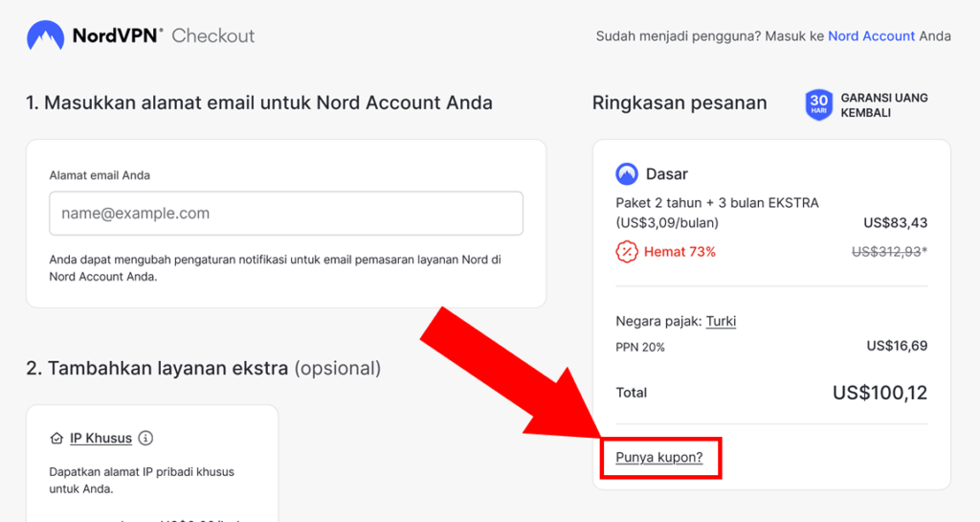Click the blue Dasar plan icon

pos(627,174)
